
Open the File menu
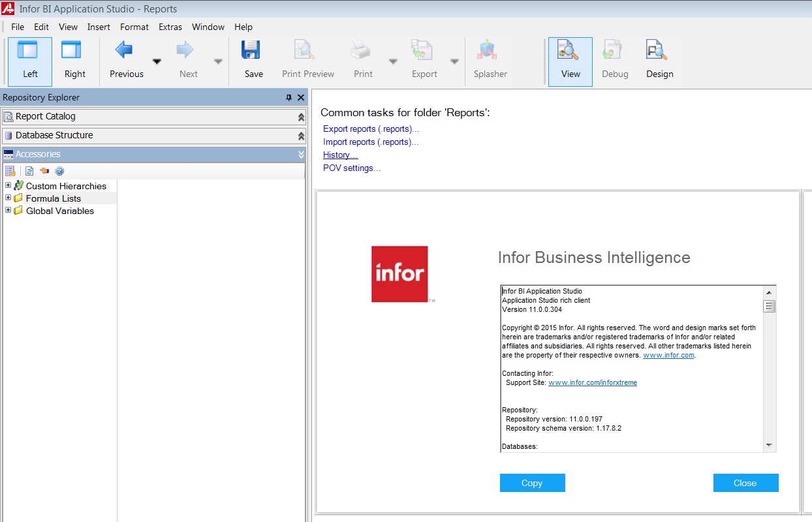click(18, 27)
